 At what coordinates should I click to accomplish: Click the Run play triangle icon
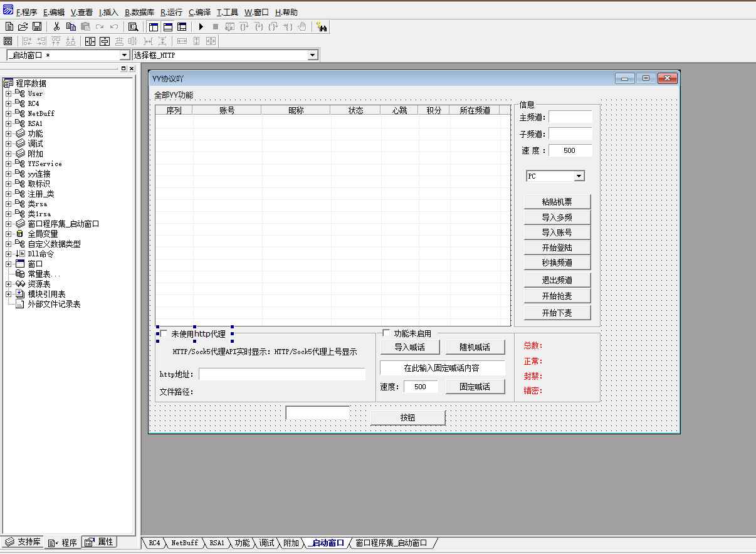(x=201, y=26)
